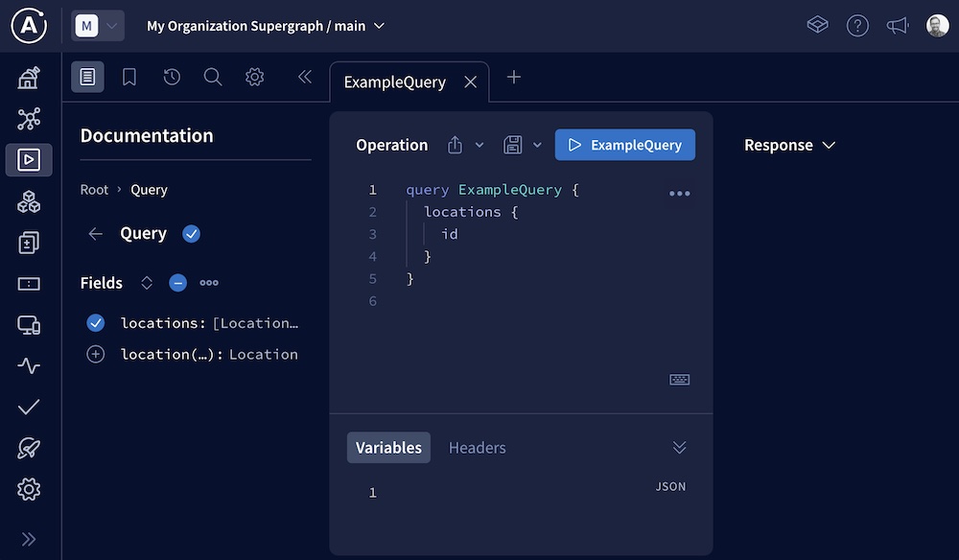Show keyboard shortcuts with the keyboard icon
This screenshot has height=560, width=959.
click(679, 379)
